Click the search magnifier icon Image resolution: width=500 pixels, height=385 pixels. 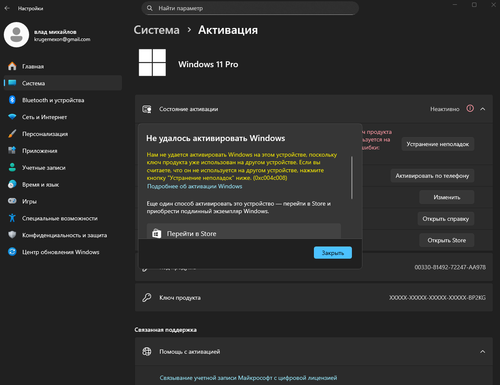(150, 8)
